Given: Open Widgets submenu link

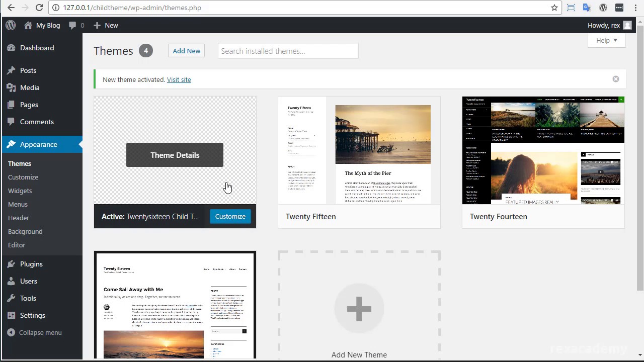Looking at the screenshot, I should [x=20, y=191].
